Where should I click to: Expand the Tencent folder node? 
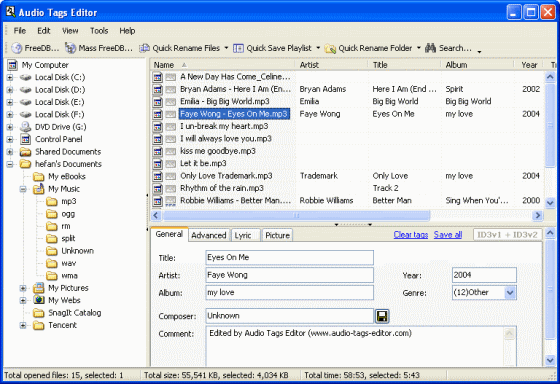(x=23, y=325)
